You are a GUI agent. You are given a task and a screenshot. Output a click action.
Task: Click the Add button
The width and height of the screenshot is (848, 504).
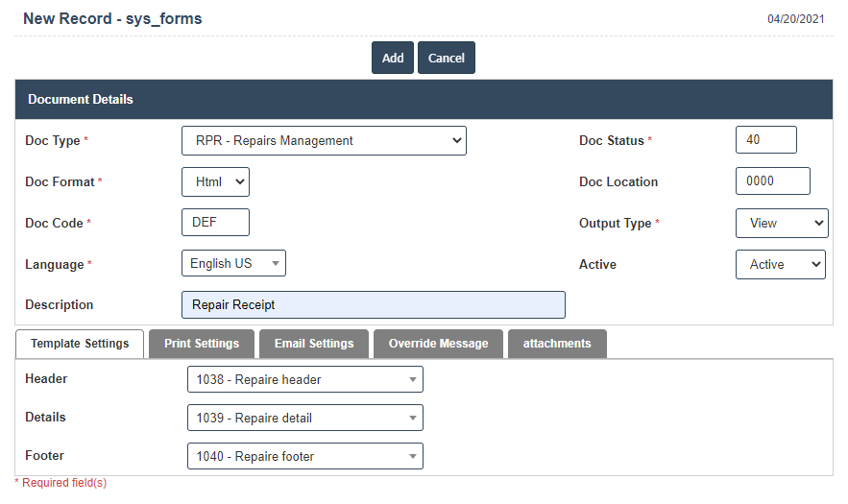[x=392, y=58]
